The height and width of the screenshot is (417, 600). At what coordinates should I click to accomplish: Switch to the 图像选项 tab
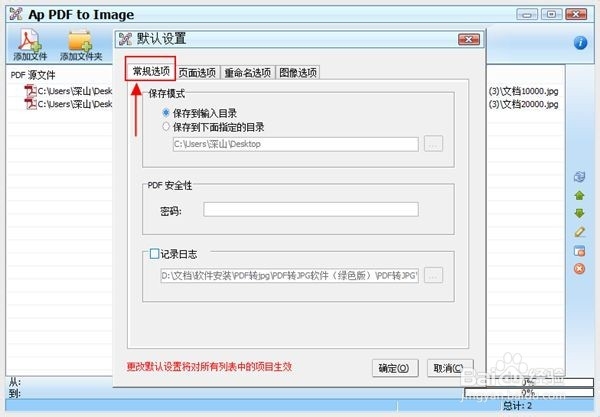point(298,72)
